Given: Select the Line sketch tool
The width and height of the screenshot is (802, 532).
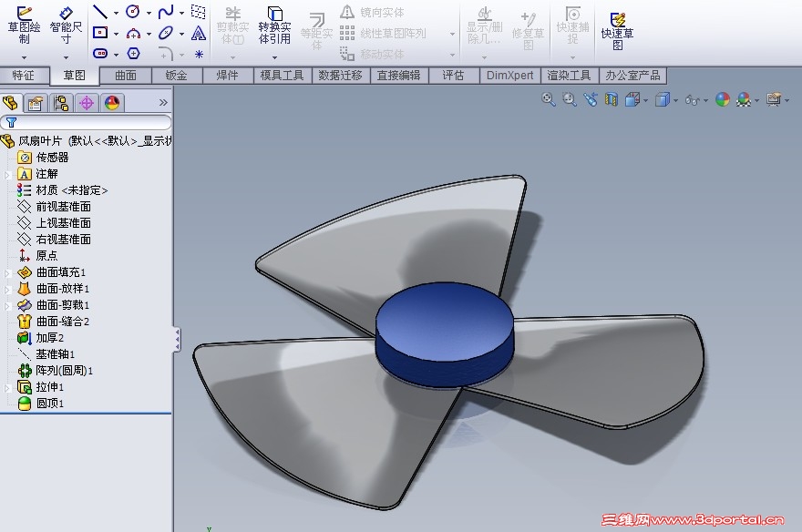Looking at the screenshot, I should coord(99,12).
